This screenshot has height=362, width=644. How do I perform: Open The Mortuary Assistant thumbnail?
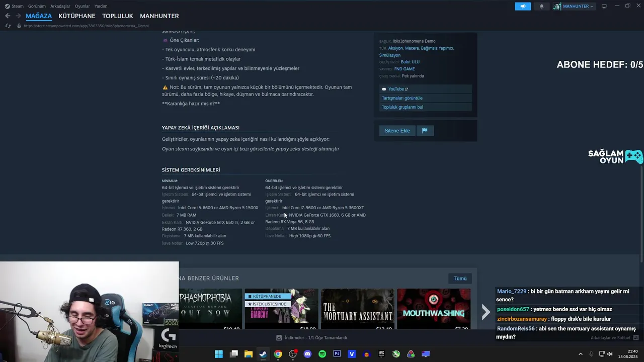tap(357, 309)
